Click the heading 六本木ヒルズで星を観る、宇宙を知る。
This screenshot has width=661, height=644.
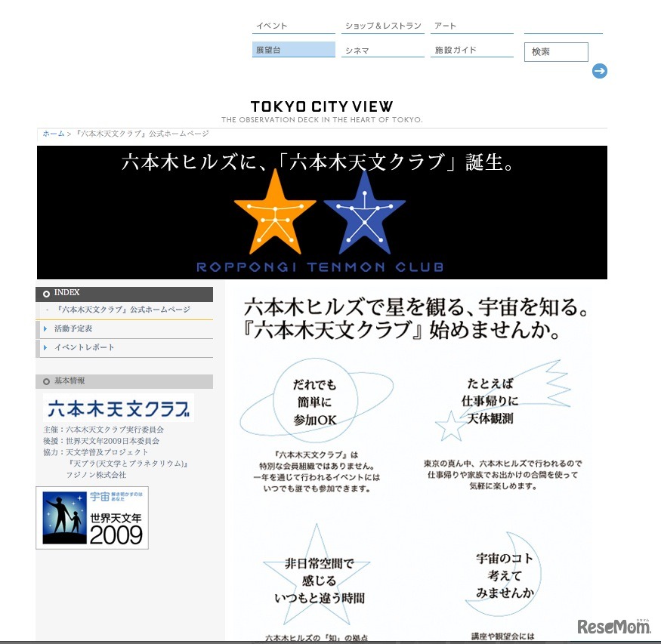tap(416, 307)
